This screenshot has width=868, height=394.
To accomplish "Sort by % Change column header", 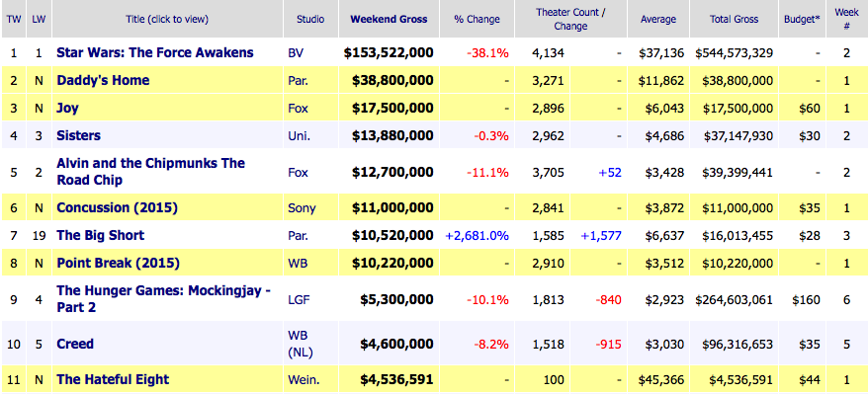I will click(477, 20).
